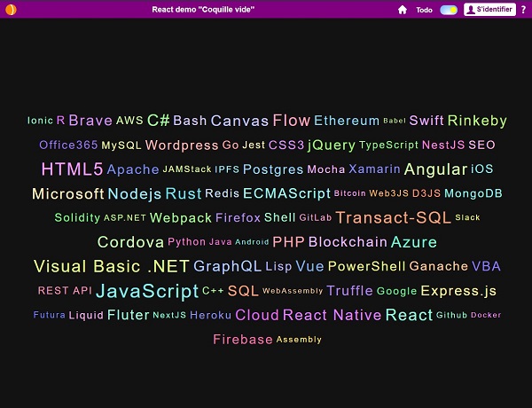Click the Microsoft tag
The image size is (532, 408).
tap(68, 194)
